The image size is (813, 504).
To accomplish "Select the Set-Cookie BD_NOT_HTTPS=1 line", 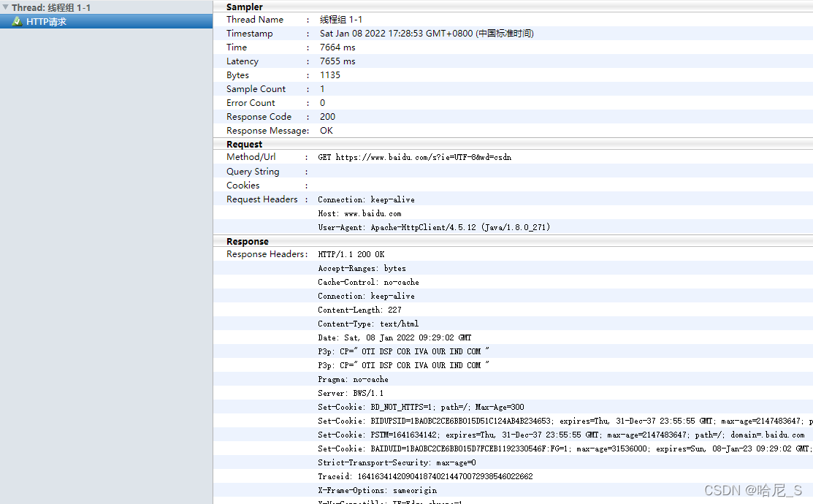I will (421, 408).
